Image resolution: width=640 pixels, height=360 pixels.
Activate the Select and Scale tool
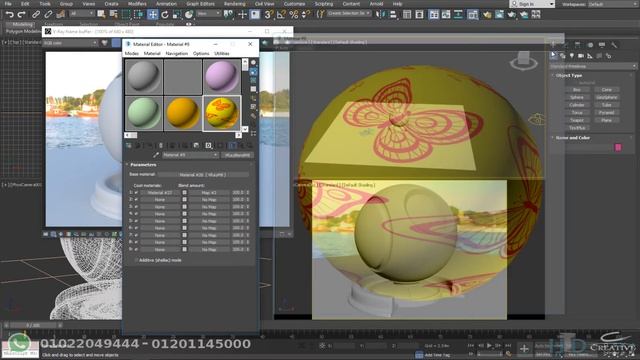(177, 14)
